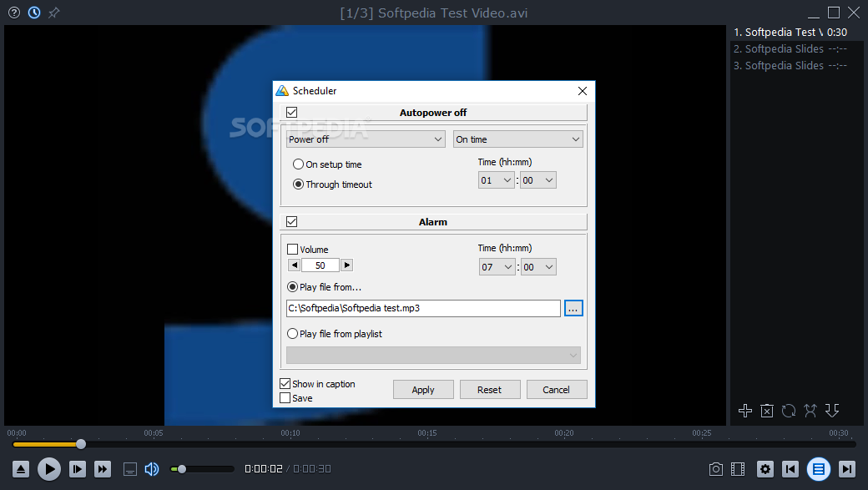868x490 pixels.
Task: Click the fast forward button
Action: pos(103,469)
